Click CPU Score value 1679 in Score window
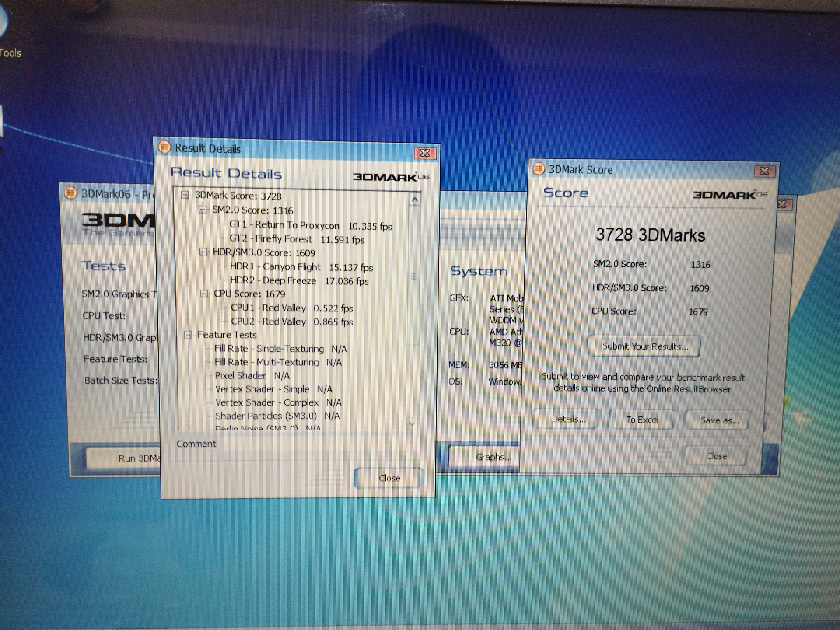840x630 pixels. tap(698, 311)
